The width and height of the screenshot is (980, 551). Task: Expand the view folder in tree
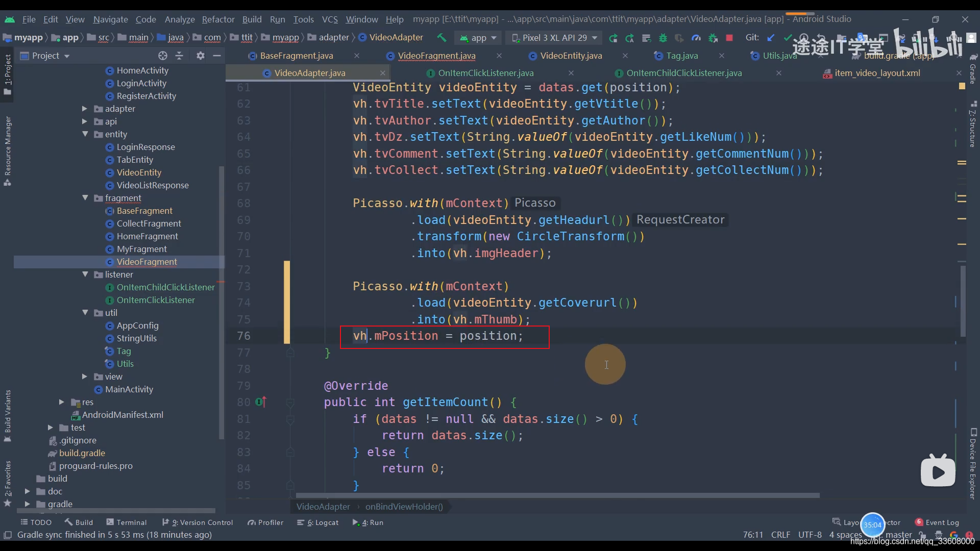tap(85, 377)
